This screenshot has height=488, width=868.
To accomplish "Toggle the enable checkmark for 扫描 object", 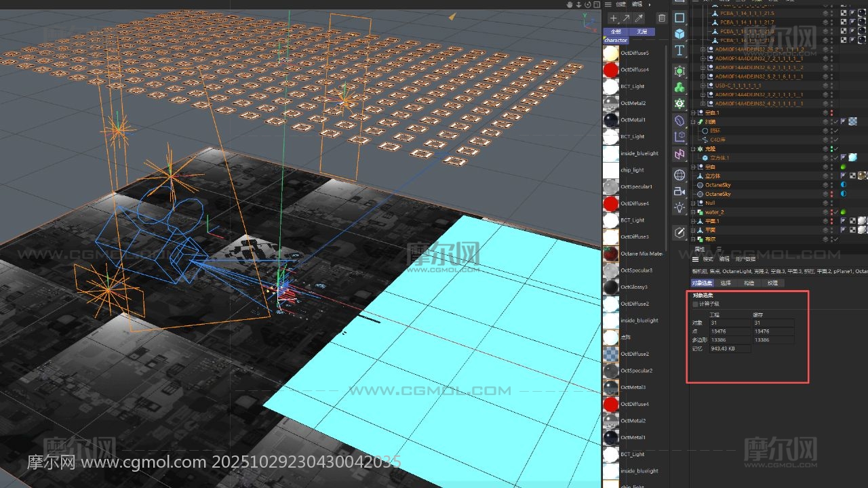I will (x=836, y=121).
